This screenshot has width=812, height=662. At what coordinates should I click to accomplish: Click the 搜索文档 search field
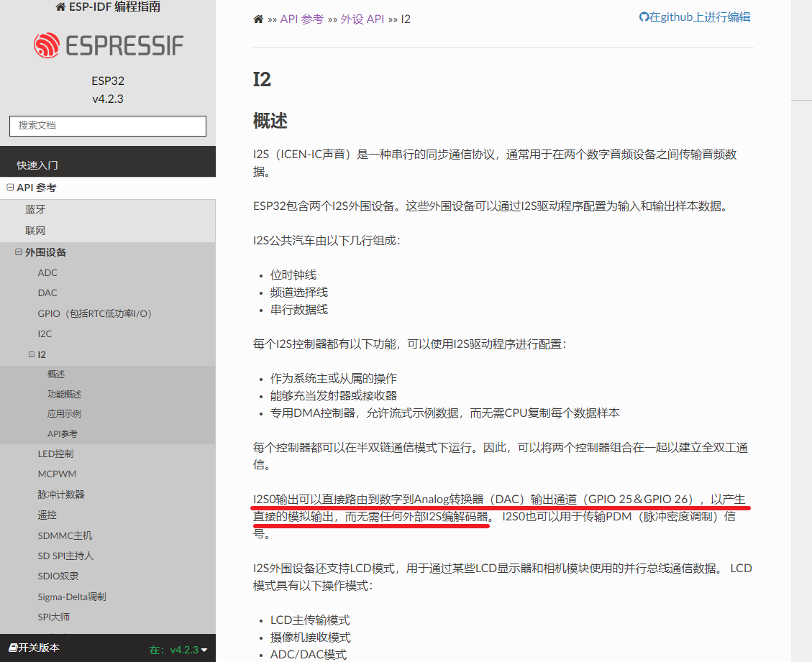coord(108,126)
